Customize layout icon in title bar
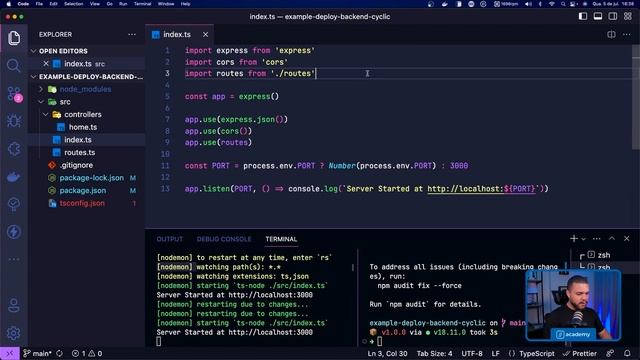The height and width of the screenshot is (360, 640). click(628, 16)
